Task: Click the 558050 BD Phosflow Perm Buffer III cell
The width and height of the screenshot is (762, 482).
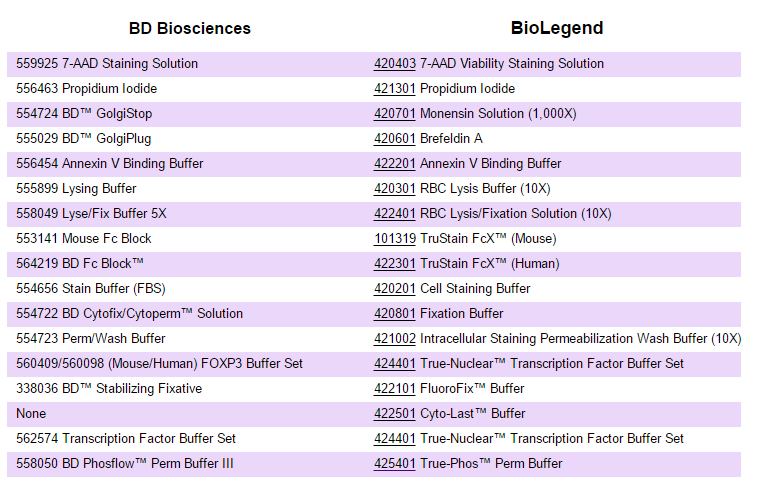Action: 125,464
